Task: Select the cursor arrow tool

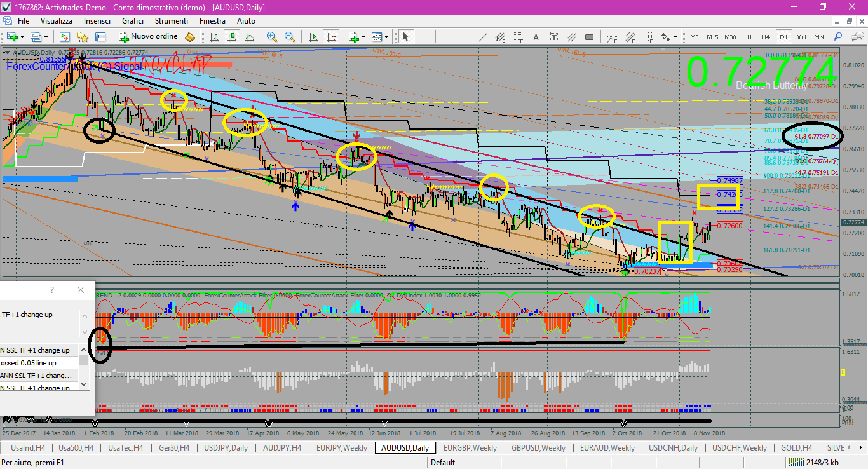Action: click(405, 37)
